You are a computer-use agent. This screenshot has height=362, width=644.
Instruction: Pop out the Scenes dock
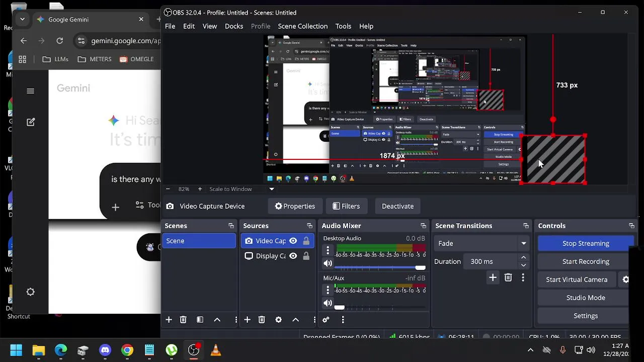tap(231, 226)
